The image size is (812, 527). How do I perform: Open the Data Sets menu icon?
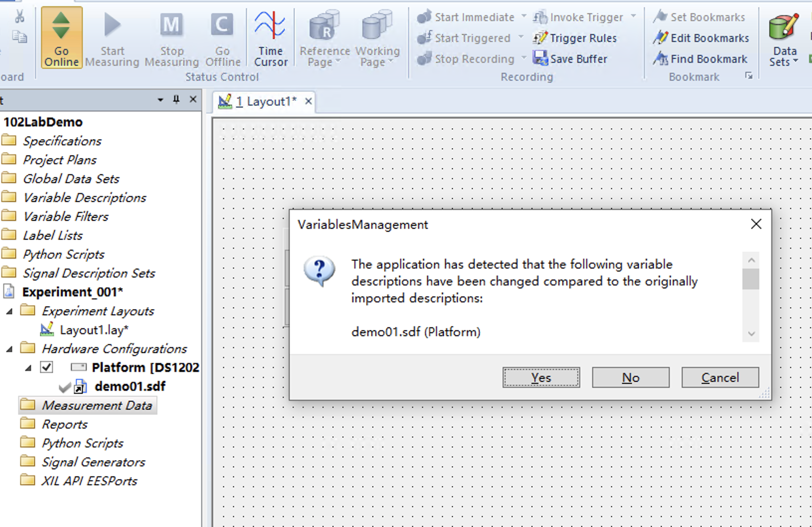(x=784, y=27)
